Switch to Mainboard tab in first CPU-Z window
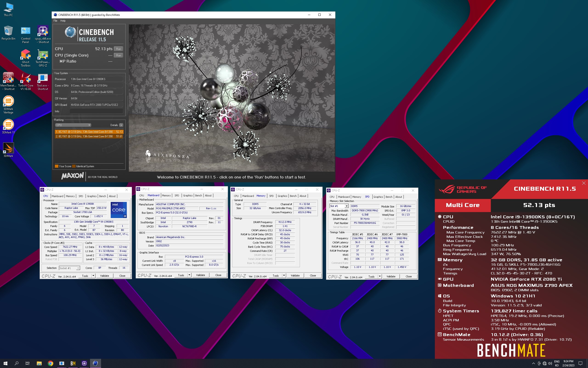This screenshot has width=588, height=368. 57,196
